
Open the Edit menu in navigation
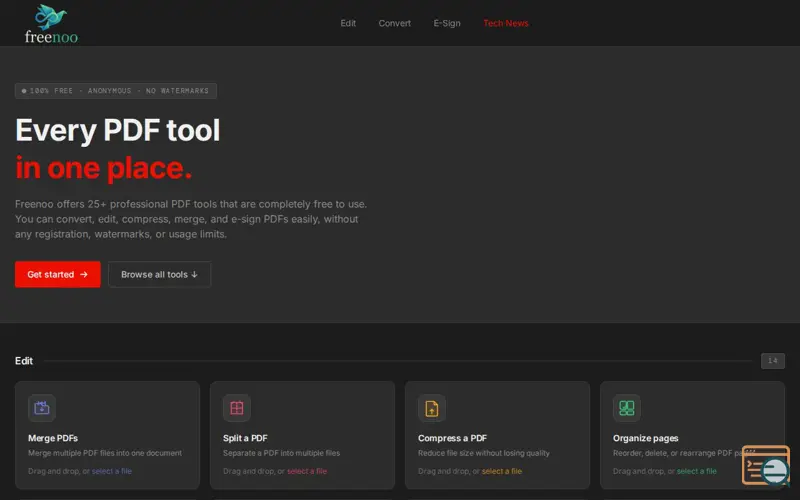pos(348,23)
